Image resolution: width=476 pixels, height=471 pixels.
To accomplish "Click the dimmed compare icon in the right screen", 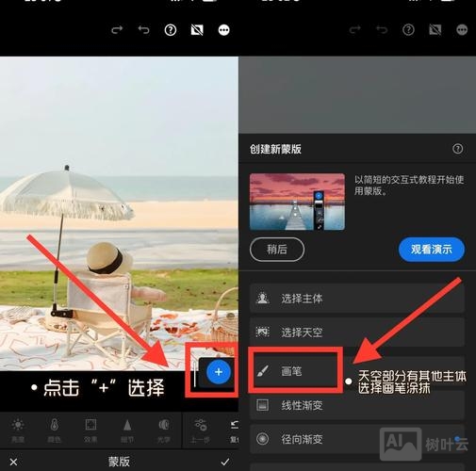I will 435,30.
